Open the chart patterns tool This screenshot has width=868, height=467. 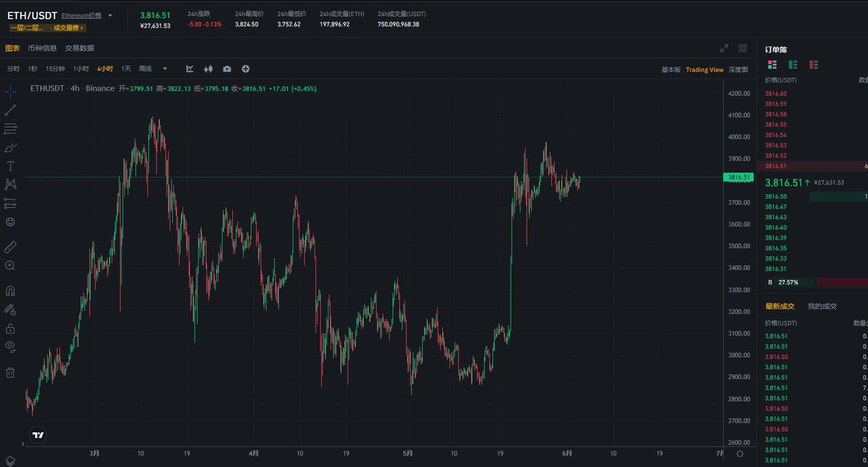(10, 184)
